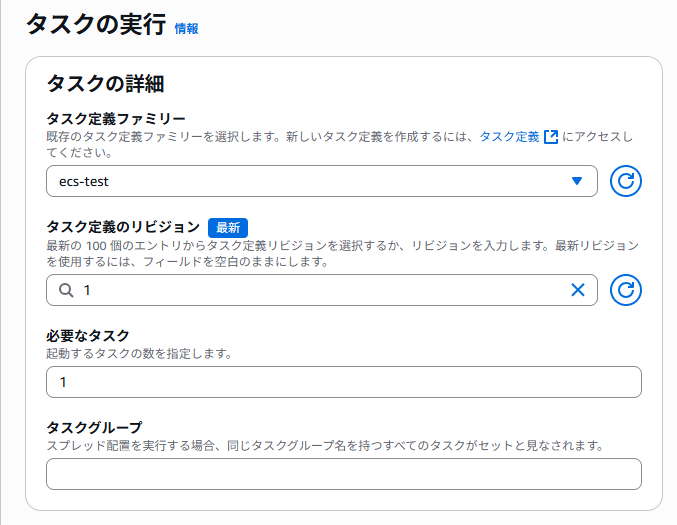Refresh the task definition revision list
677x525 pixels.
pyautogui.click(x=626, y=290)
